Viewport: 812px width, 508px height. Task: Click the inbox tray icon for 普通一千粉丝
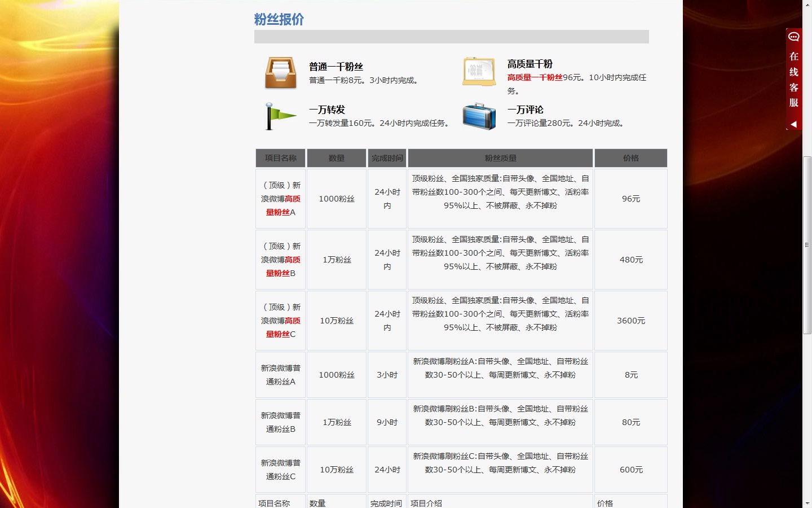pyautogui.click(x=280, y=73)
